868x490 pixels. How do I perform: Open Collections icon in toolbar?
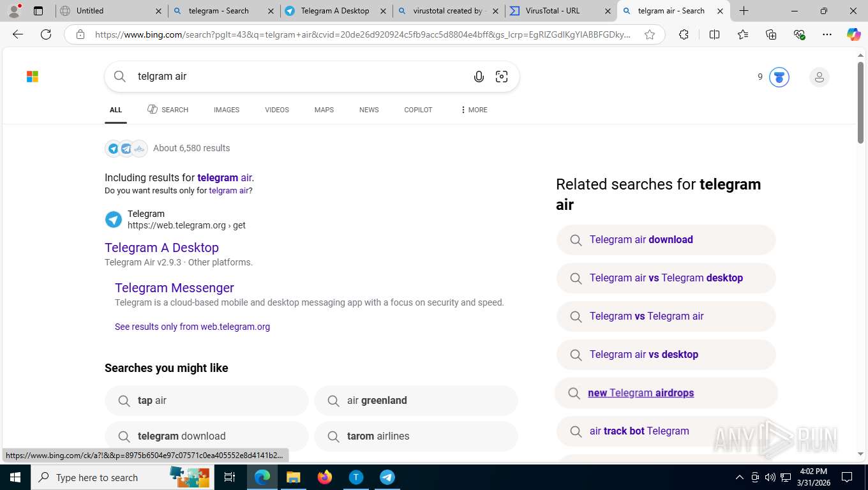point(771,34)
